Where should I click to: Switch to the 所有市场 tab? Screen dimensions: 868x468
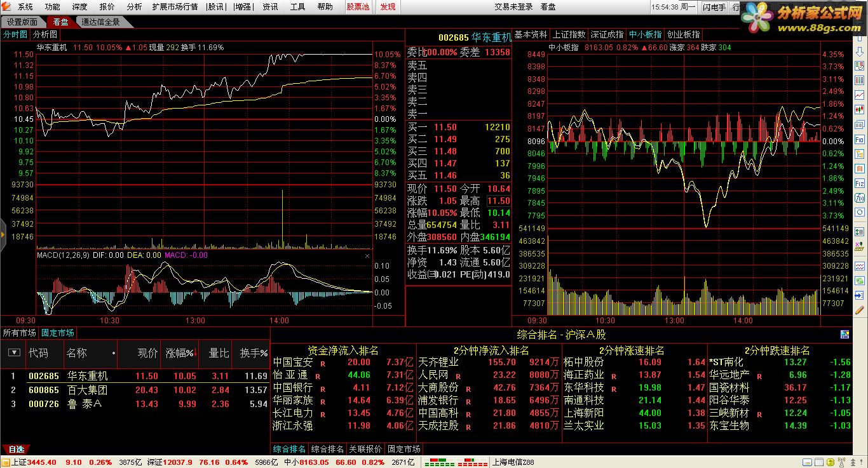coord(19,333)
